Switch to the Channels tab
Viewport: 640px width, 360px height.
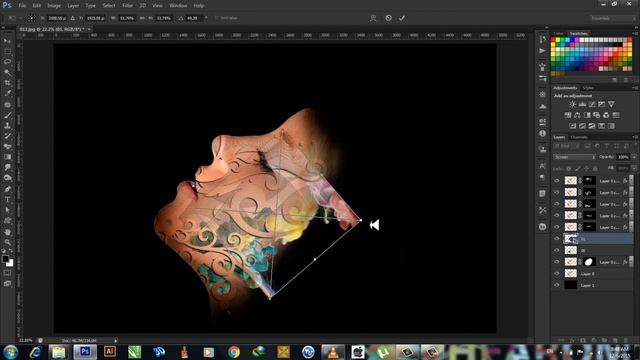579,137
